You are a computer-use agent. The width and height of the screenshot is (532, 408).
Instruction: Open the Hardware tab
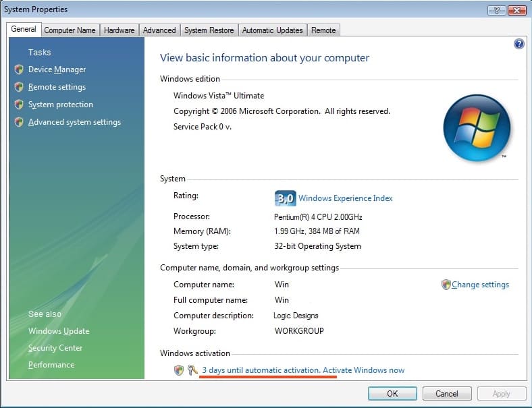click(119, 30)
